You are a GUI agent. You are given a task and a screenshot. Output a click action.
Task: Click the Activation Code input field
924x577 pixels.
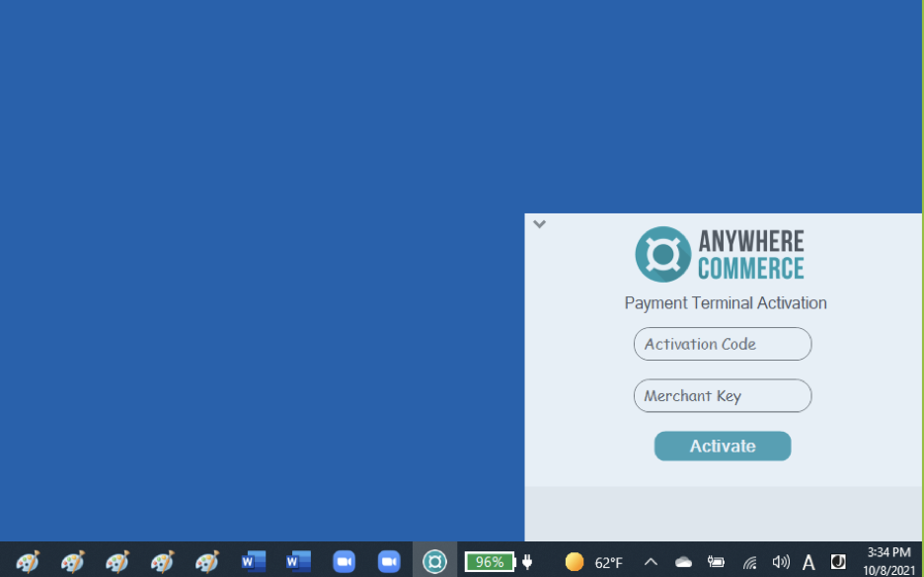point(723,344)
